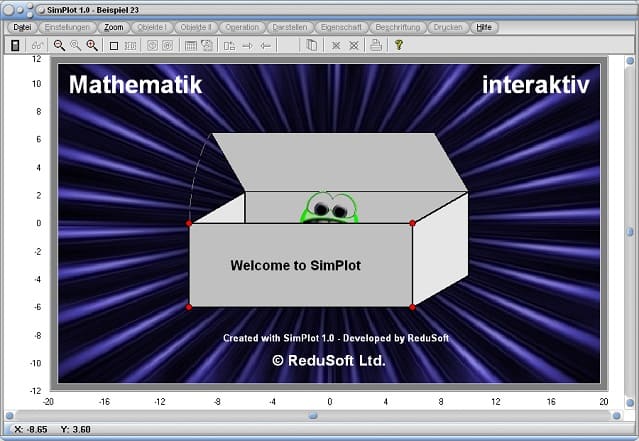Screen dimensions: 639x441
Task: Click the top-right red point of the box
Action: pos(412,223)
